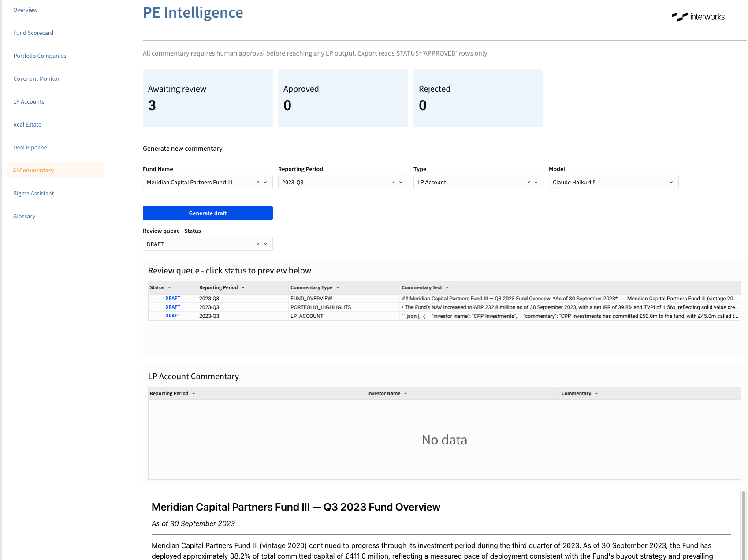Image resolution: width=748 pixels, height=560 pixels.
Task: Open LP Account Reporting Period column menu
Action: [194, 393]
